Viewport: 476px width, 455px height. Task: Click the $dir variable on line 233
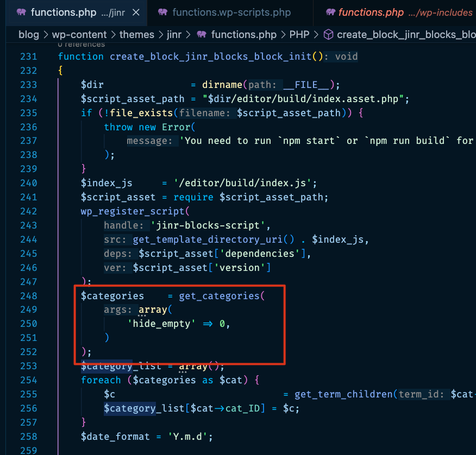coord(92,85)
